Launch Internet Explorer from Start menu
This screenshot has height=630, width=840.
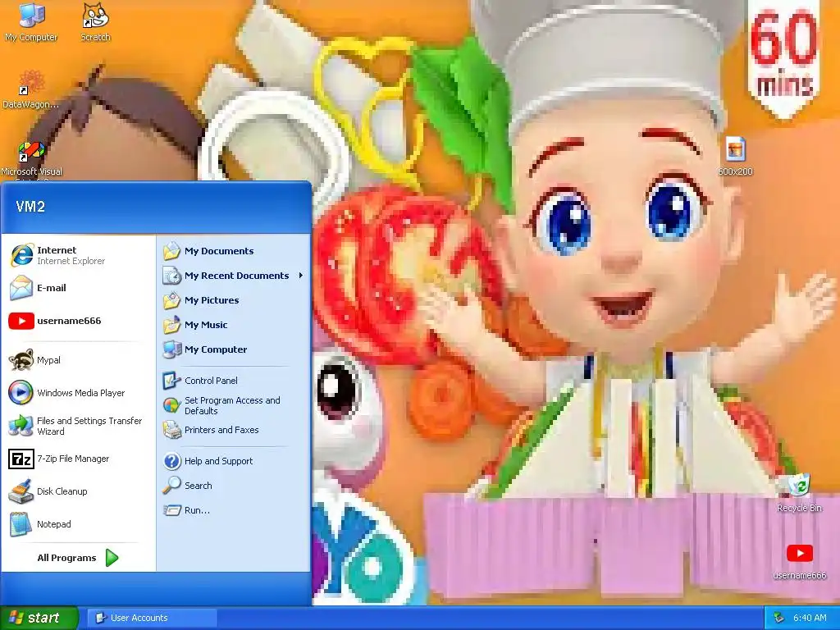click(x=79, y=255)
